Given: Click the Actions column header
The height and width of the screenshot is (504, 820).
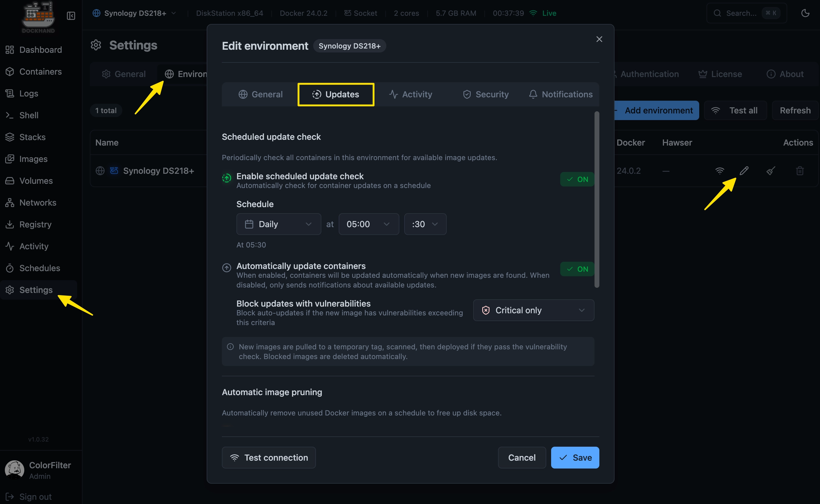Looking at the screenshot, I should coord(798,142).
